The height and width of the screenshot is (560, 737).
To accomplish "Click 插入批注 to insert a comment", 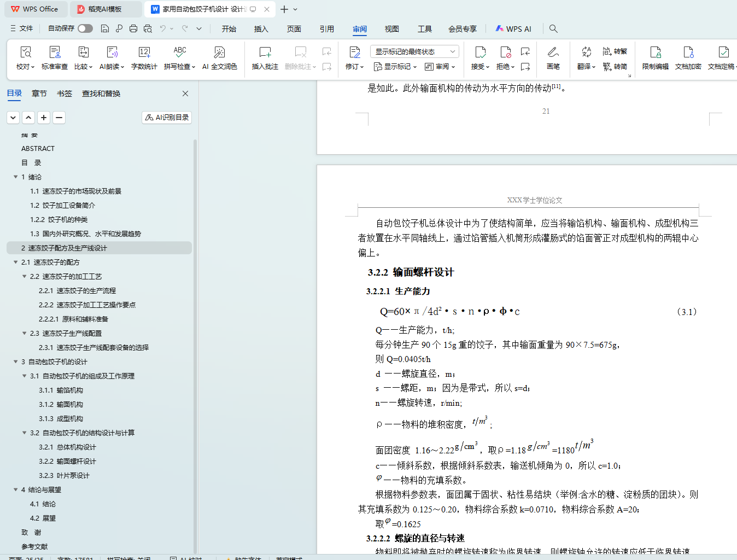I will point(265,58).
